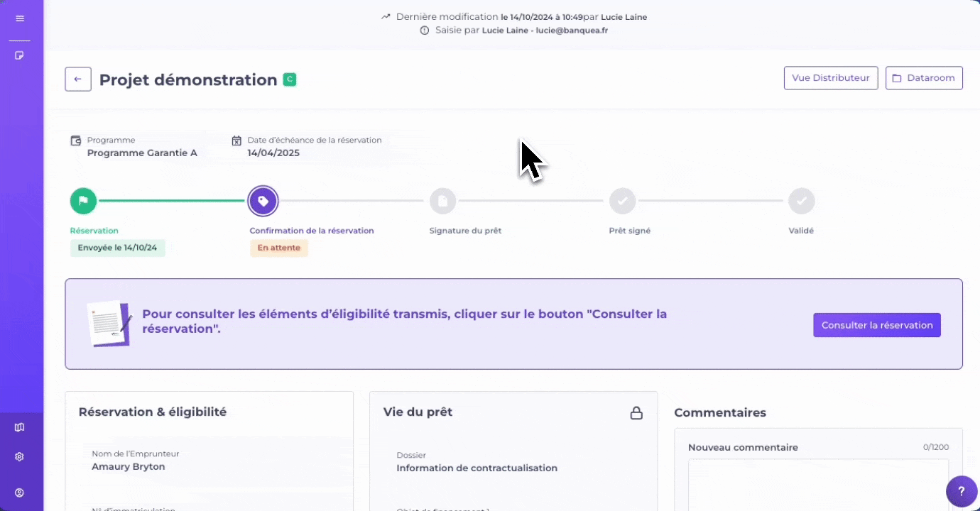Screen dimensions: 980x511
Task: Click the En attente status badge
Action: (278, 248)
